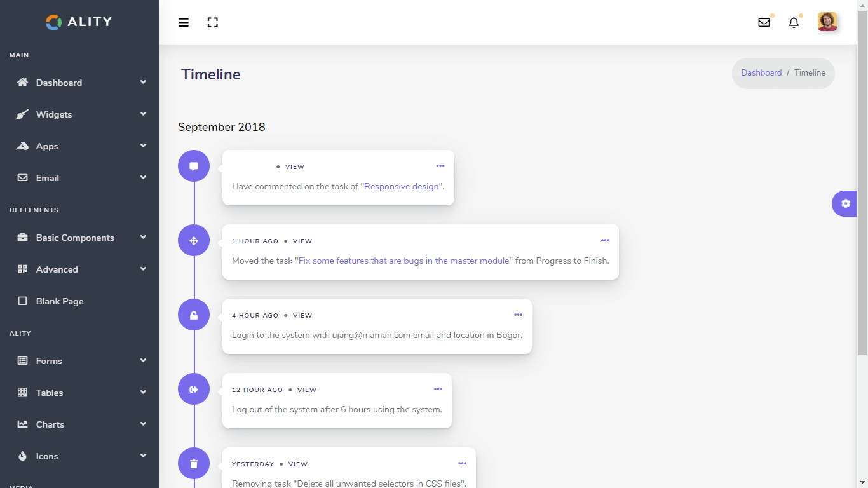Open three-dot menu on login entry
This screenshot has height=488, width=868.
[518, 315]
